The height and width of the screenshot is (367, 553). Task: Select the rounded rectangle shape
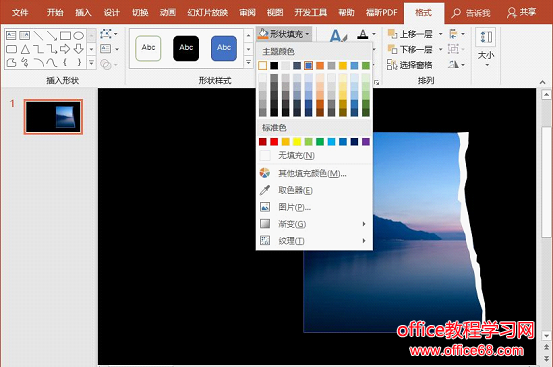coord(11,49)
